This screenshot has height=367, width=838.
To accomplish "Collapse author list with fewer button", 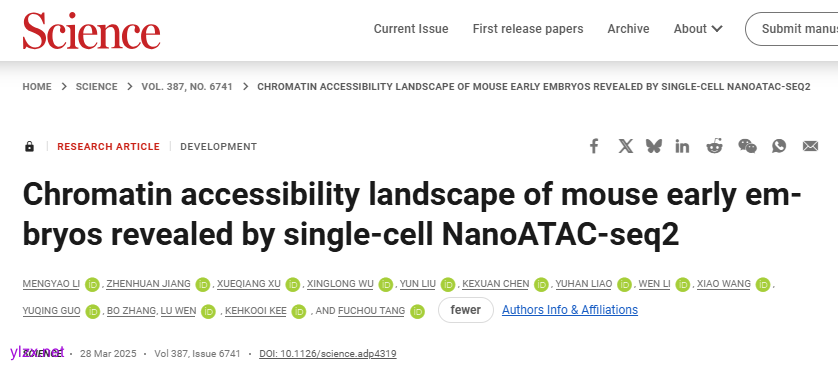I will 465,310.
